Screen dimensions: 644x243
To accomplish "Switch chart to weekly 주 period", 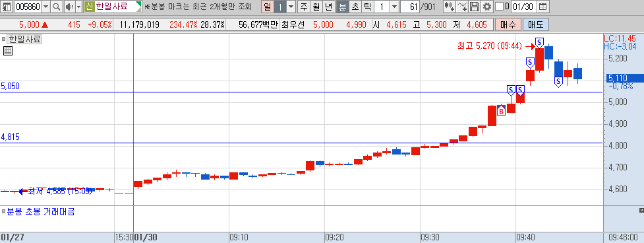I will tap(303, 7).
